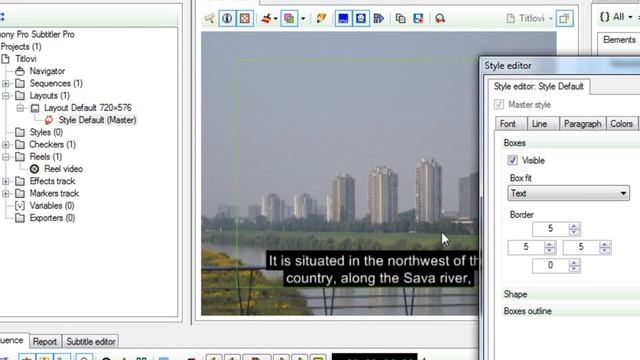Select the Styles (0) folder

pos(46,132)
